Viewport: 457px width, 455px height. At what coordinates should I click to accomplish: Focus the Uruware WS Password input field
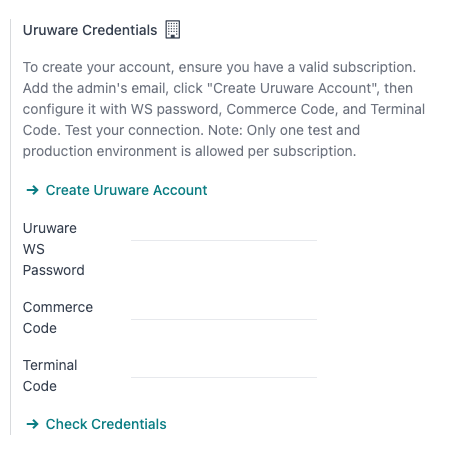pos(224,232)
